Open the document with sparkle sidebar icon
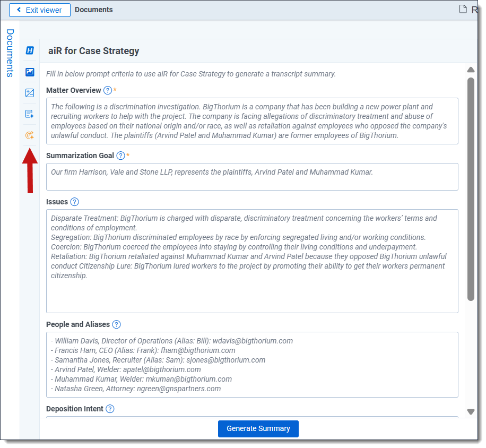The height and width of the screenshot is (448, 486). (30, 114)
